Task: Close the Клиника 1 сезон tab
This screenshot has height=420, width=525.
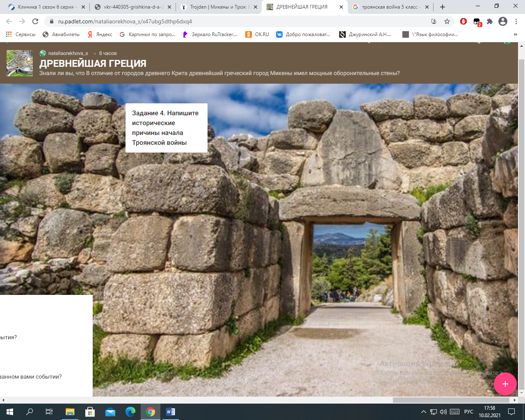Action: tap(83, 7)
